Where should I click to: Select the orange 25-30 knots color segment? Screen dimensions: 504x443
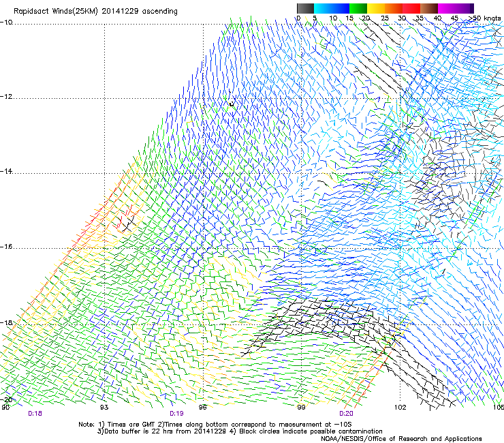coord(394,8)
